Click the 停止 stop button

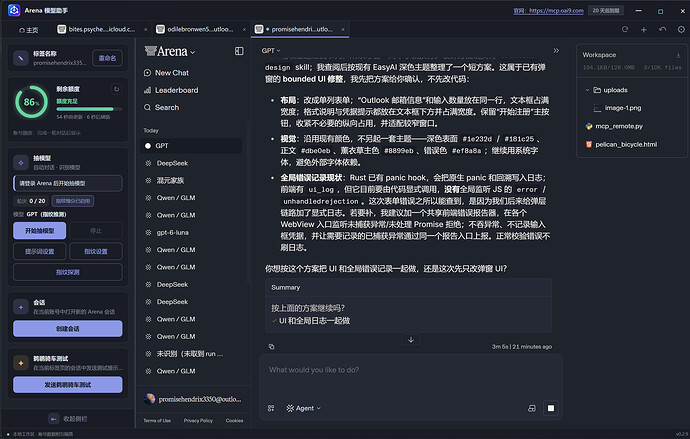point(96,230)
